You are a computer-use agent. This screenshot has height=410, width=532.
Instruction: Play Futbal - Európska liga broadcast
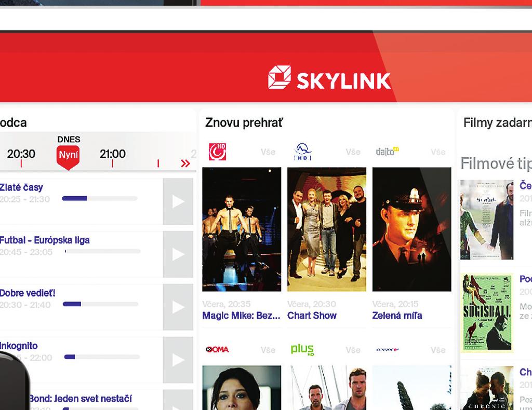click(178, 254)
